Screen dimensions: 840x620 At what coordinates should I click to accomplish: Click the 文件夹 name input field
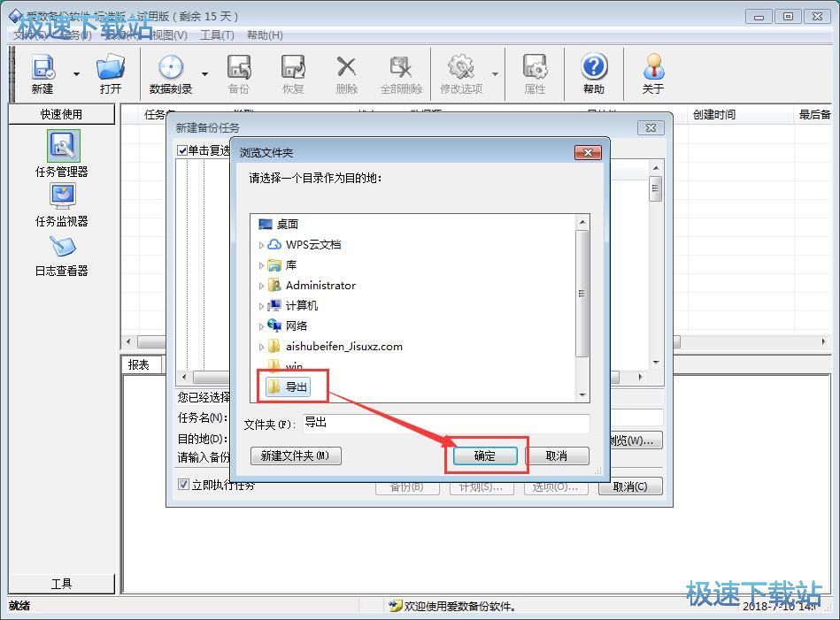coord(445,424)
